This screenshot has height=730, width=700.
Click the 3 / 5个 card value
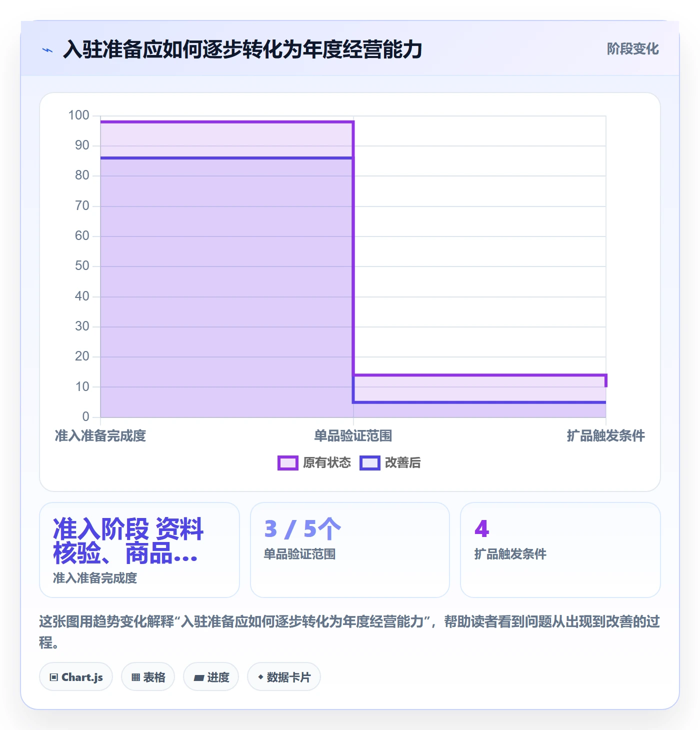pos(302,528)
